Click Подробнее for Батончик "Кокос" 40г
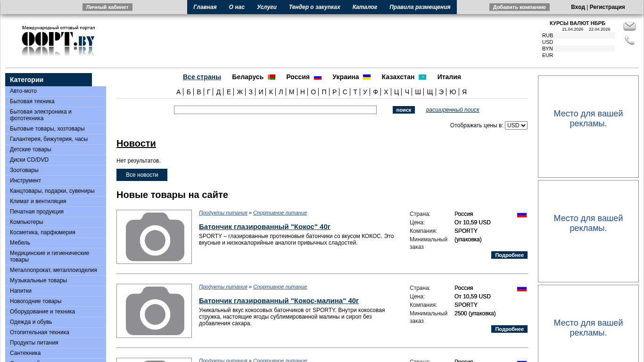644x362 pixels. click(x=509, y=255)
